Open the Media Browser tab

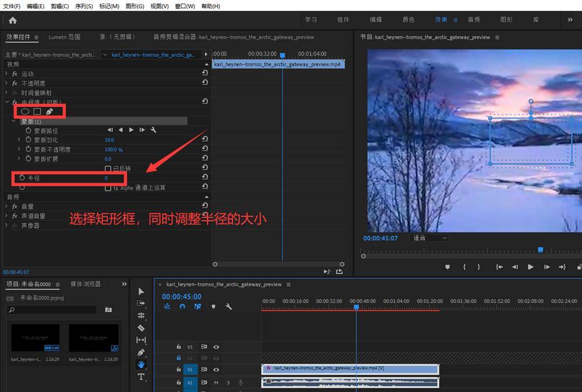(x=86, y=284)
